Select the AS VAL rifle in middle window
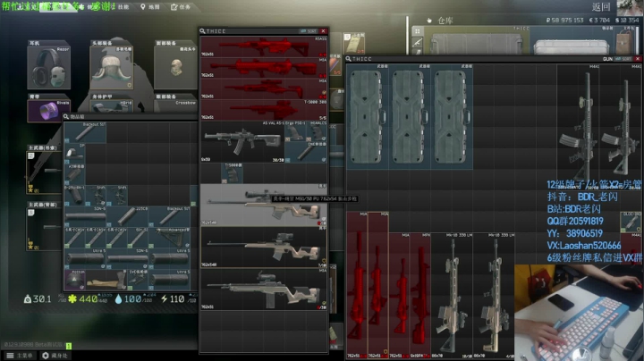 242,141
